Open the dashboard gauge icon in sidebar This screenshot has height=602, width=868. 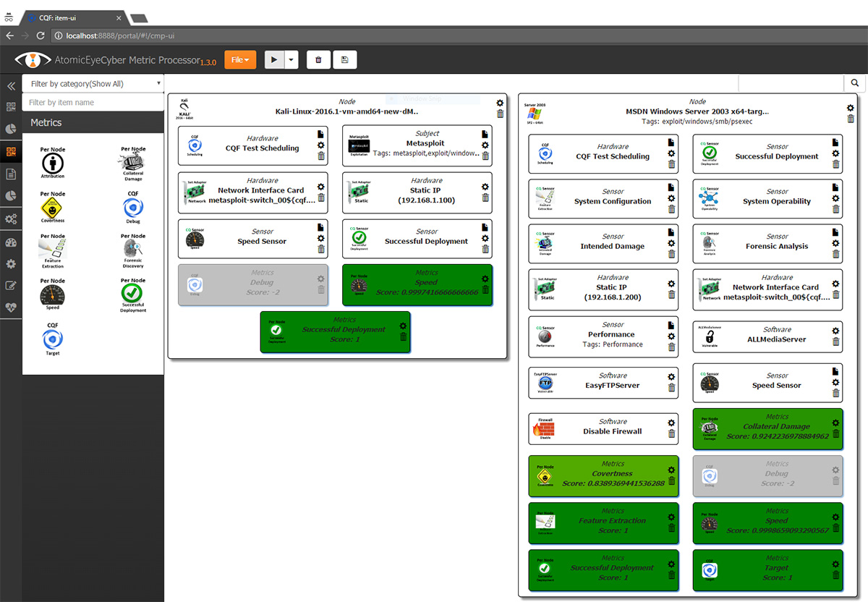pyautogui.click(x=11, y=242)
